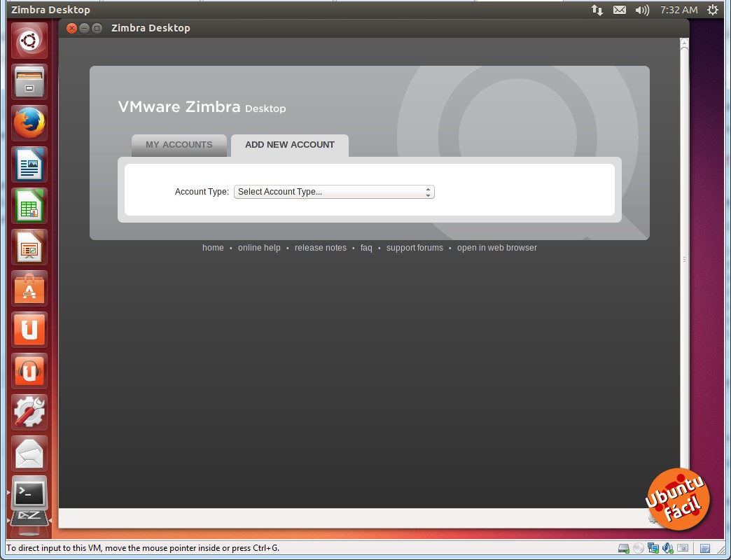Open the sound volume indicator
The image size is (731, 560).
point(642,10)
